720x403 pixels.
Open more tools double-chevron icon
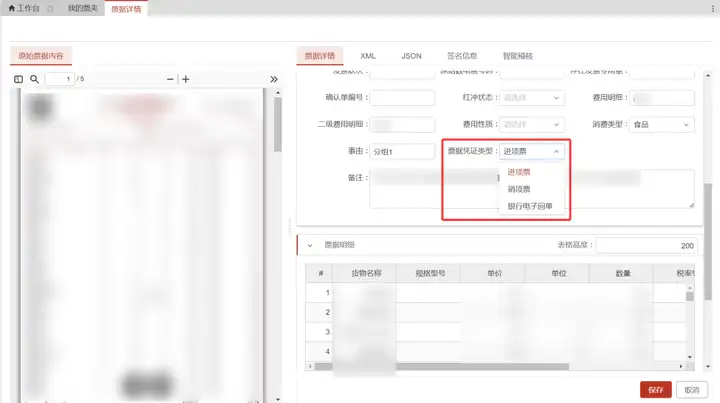click(274, 79)
